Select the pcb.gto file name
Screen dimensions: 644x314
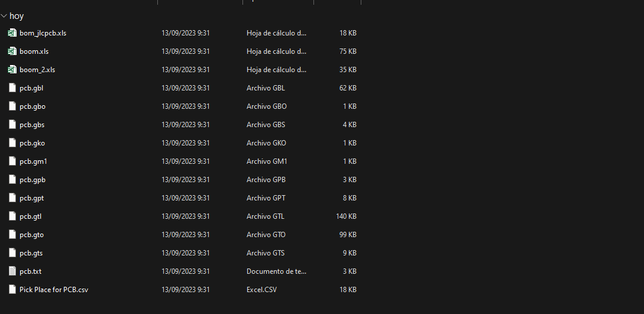[x=31, y=235]
